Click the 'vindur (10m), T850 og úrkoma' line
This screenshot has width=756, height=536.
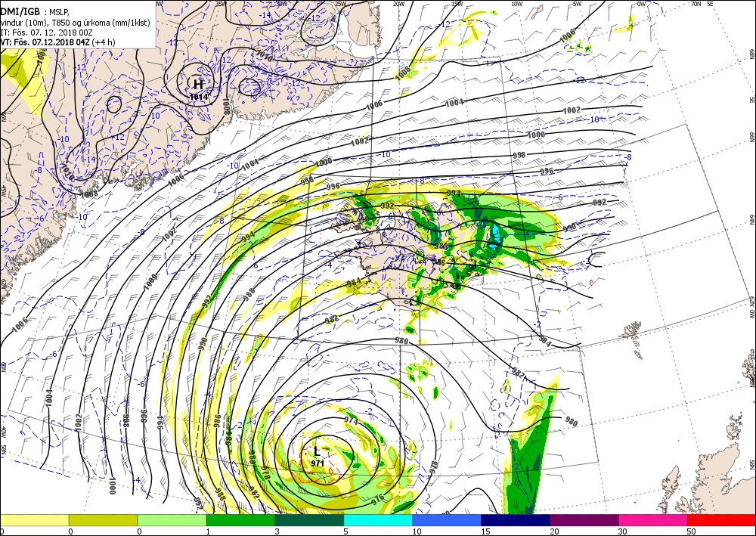75,23
